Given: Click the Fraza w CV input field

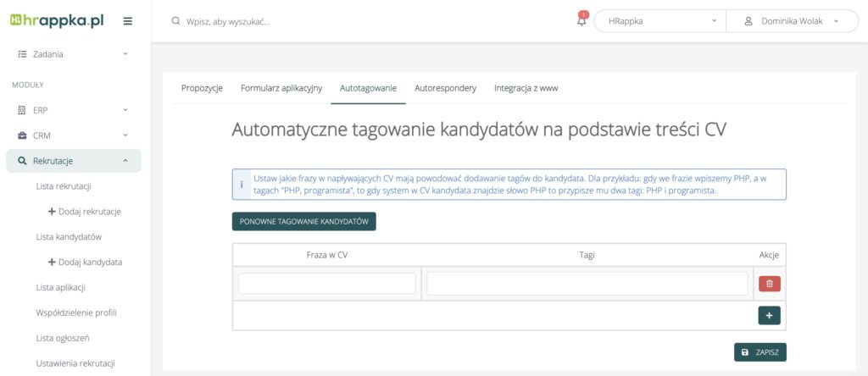Looking at the screenshot, I should point(326,284).
